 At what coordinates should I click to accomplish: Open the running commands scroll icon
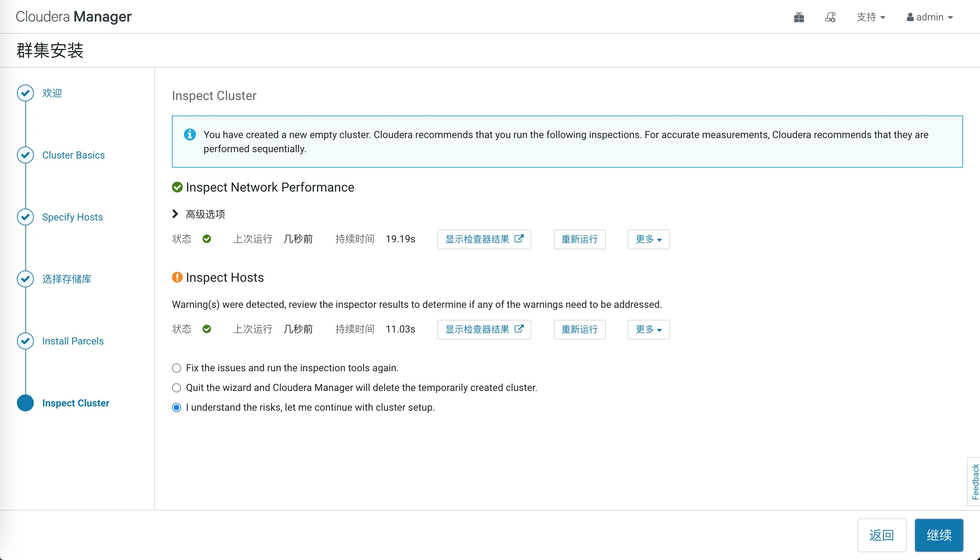(x=830, y=17)
